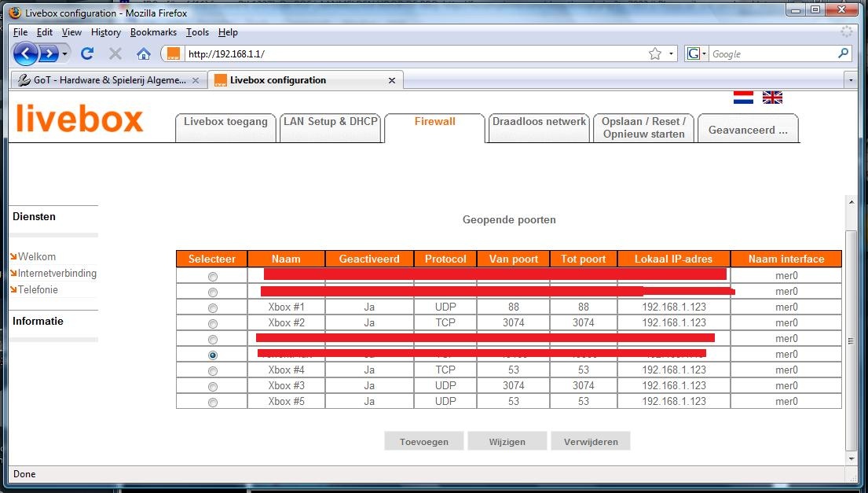The width and height of the screenshot is (868, 493).
Task: Select the radio button for Xbox #2
Action: pos(213,323)
